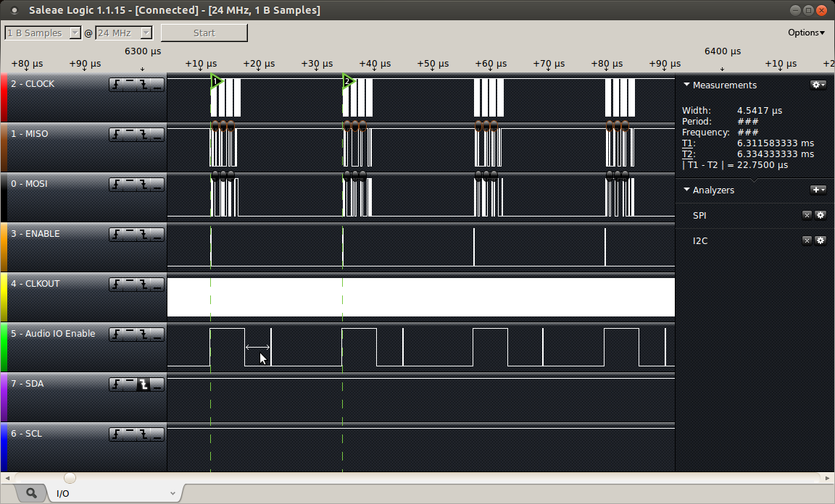Toggle high level trigger for Audio IO Enable
Viewport: 835px width, 504px height.
click(130, 335)
